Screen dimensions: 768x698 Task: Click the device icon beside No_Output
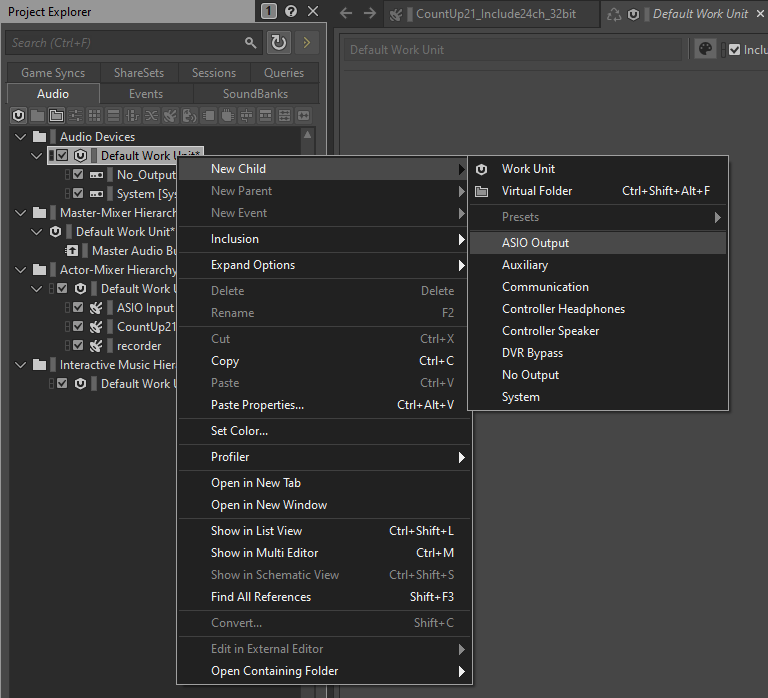pyautogui.click(x=96, y=175)
